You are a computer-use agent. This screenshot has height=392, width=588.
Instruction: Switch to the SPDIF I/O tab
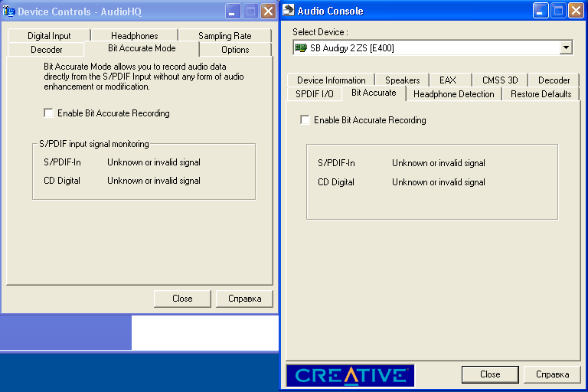314,93
